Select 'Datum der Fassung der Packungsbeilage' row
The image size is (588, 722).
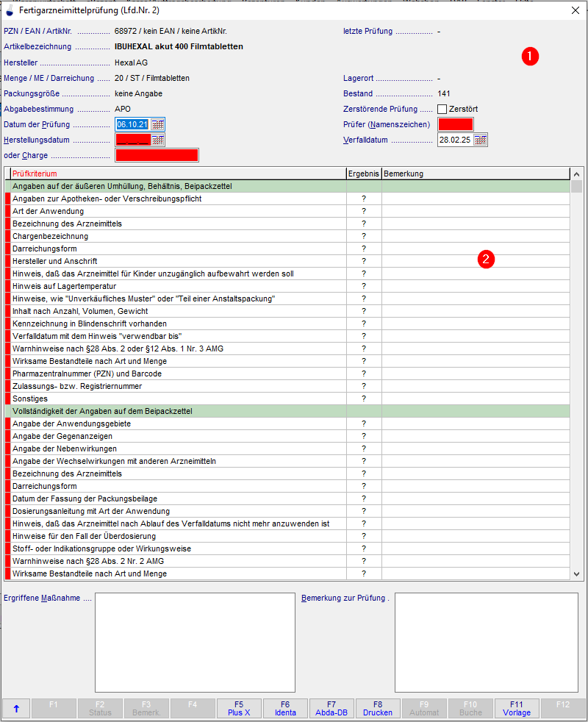point(287,498)
